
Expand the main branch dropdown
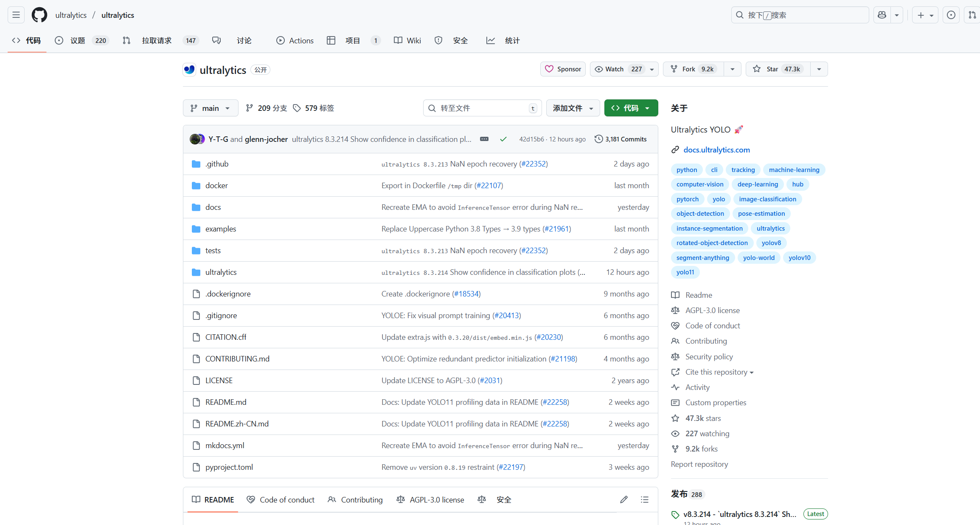coord(211,108)
